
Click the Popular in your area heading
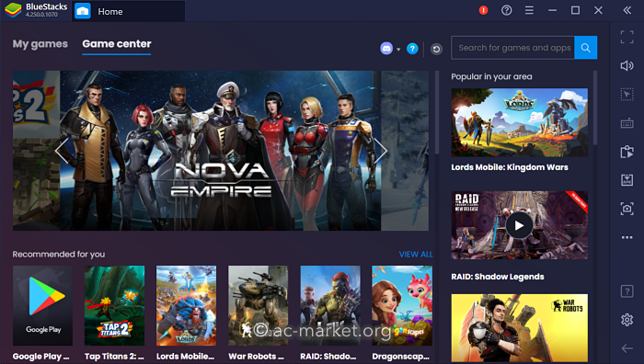pyautogui.click(x=491, y=76)
